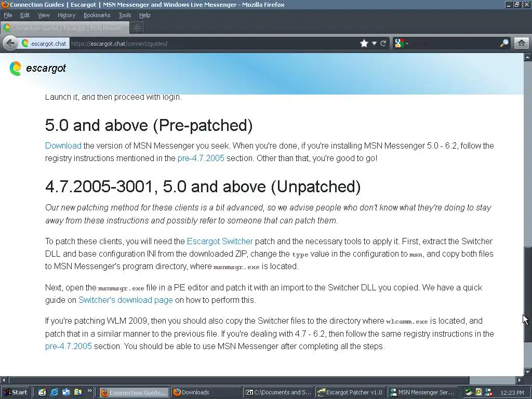Reload the page with the refresh icon
This screenshot has width=532, height=399.
[383, 44]
